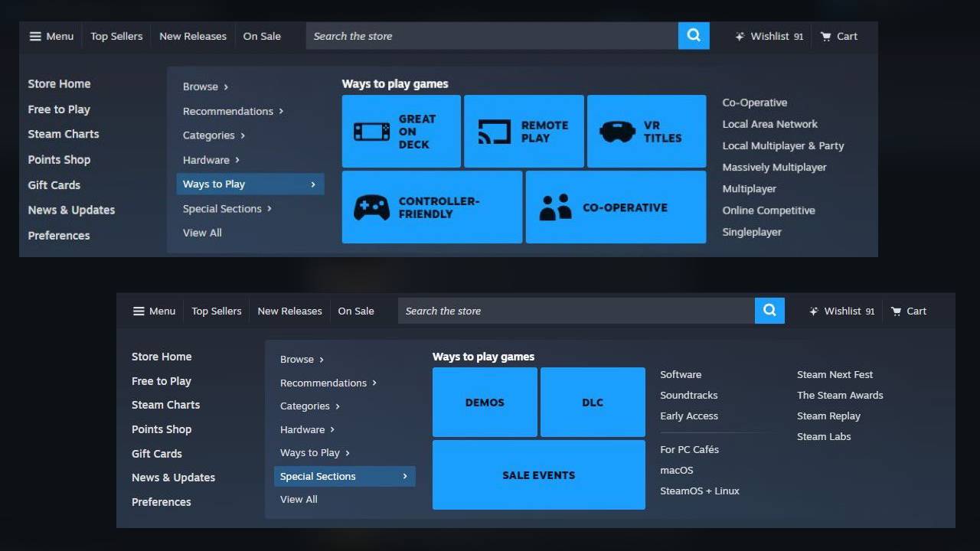Open the Software link

click(681, 374)
